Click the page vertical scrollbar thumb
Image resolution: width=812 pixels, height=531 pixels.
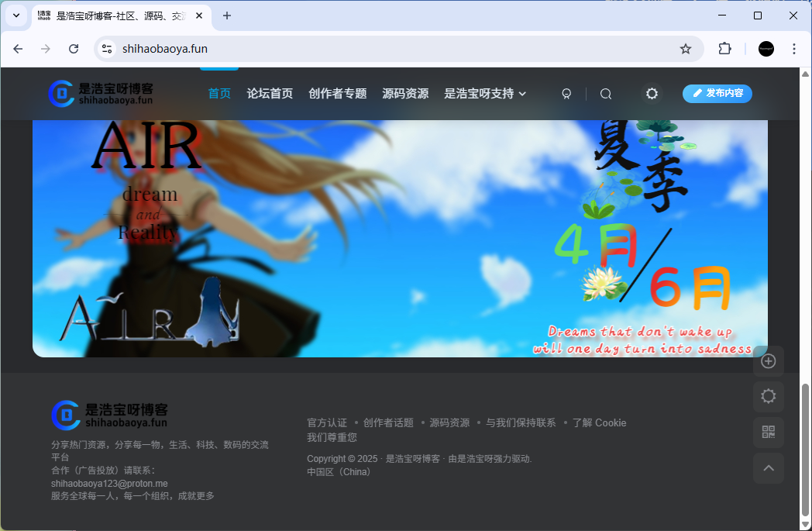805,449
